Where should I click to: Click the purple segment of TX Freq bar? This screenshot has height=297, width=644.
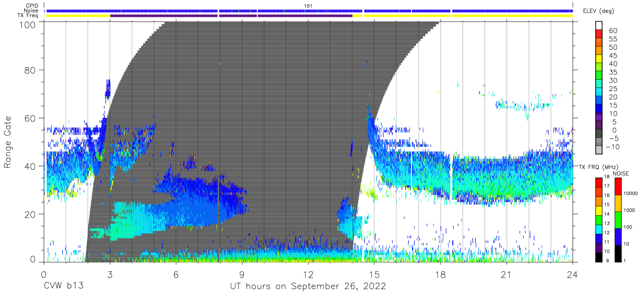(x=231, y=16)
